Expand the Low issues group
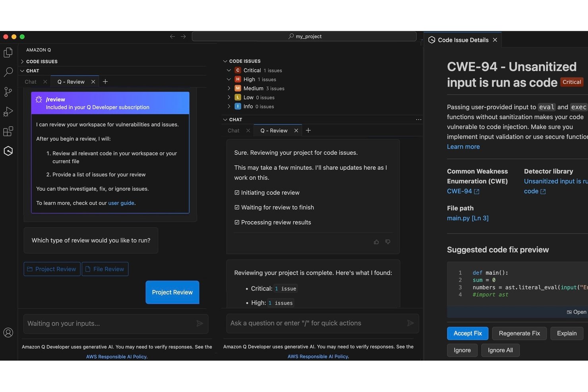Screen dimensions: 588x392 pyautogui.click(x=229, y=97)
